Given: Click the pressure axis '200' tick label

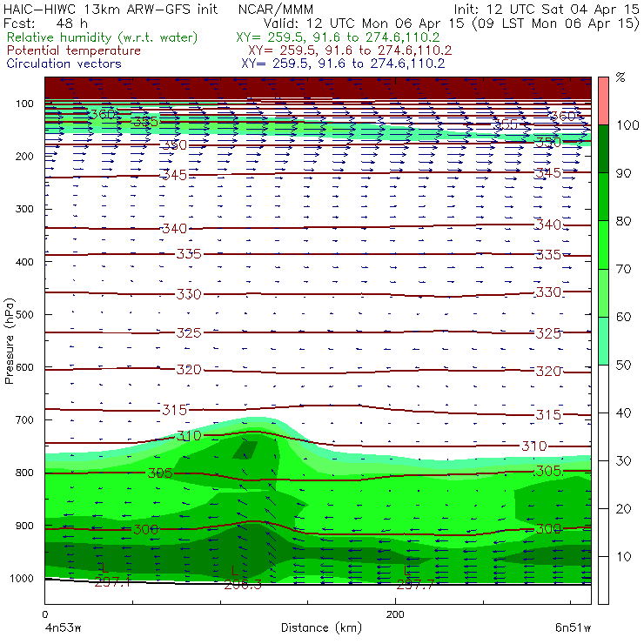Looking at the screenshot, I should [24, 157].
